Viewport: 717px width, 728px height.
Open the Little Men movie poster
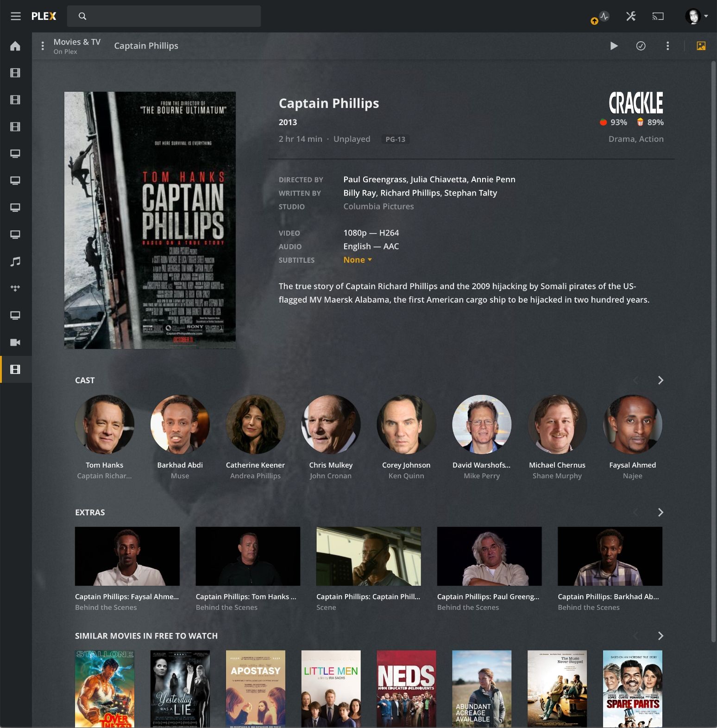click(331, 689)
